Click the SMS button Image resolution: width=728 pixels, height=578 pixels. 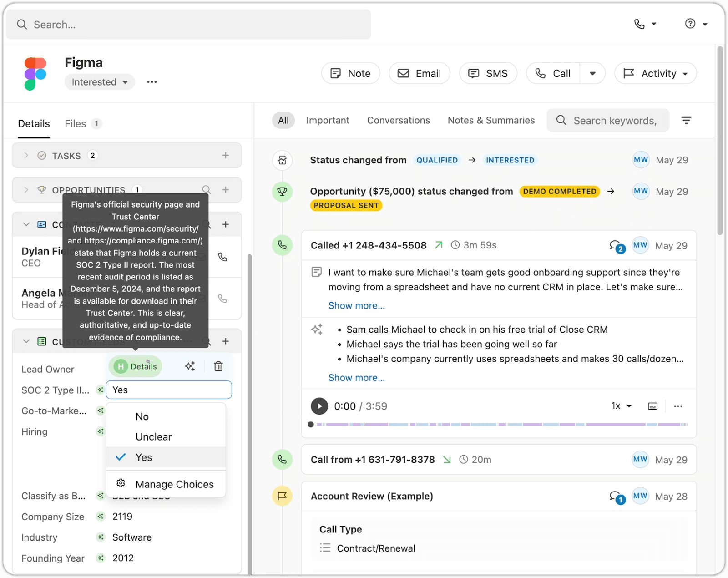click(488, 73)
